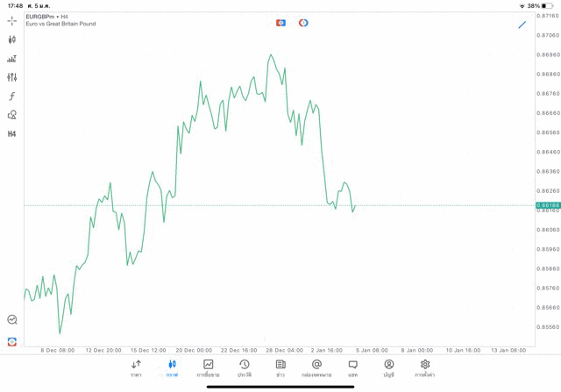Open the กล่องจดหมาย mailbox tab
Screen dimensions: 561x392
coord(316,368)
